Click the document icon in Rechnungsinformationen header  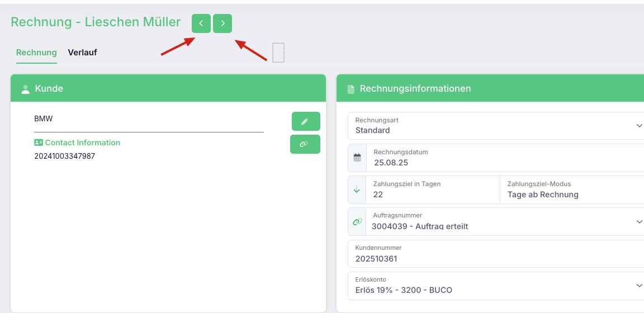tap(351, 89)
